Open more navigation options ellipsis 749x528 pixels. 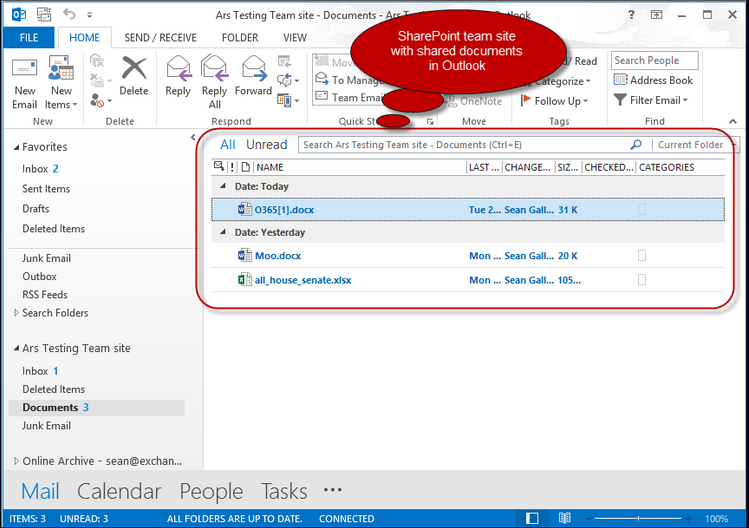click(x=332, y=490)
